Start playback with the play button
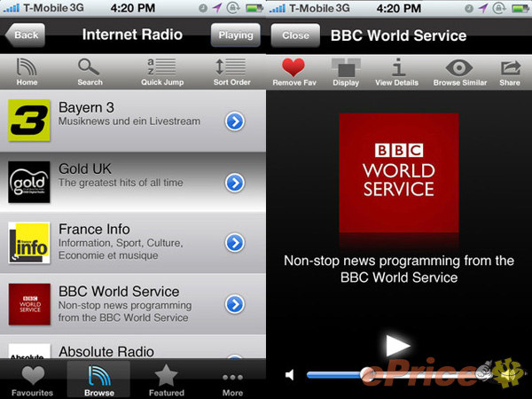The image size is (532, 399). [x=397, y=346]
